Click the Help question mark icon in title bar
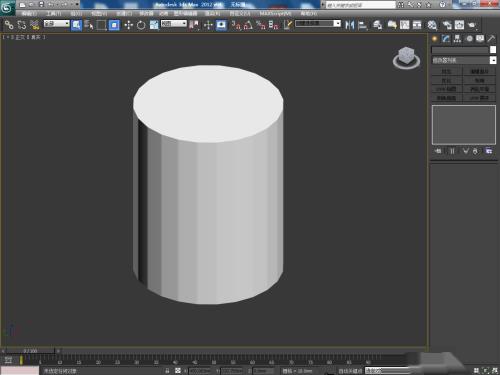Screen dimensions: 500x375 [442, 5]
